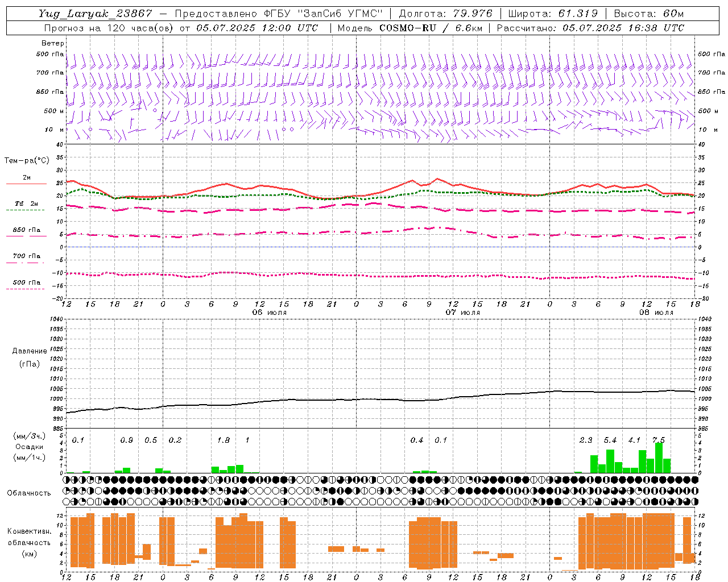Select the 'ЗапСиб УГМС' provider text

pos(341,14)
